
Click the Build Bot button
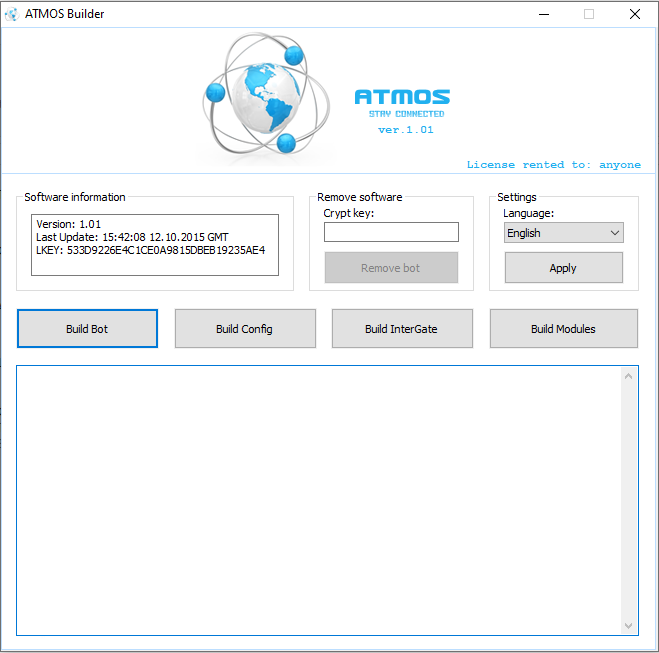[x=87, y=329]
